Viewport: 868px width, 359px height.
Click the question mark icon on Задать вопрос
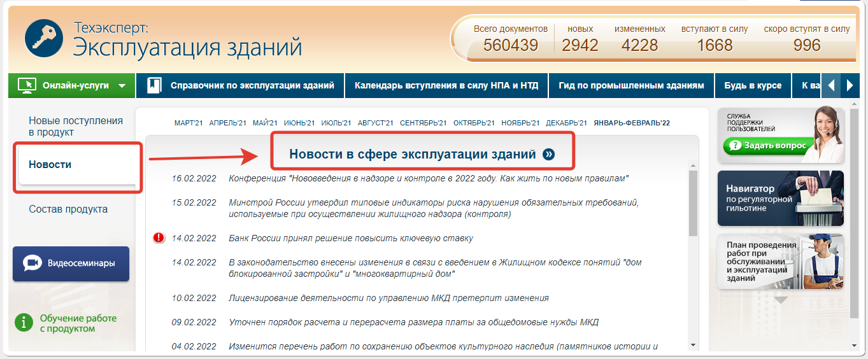734,146
